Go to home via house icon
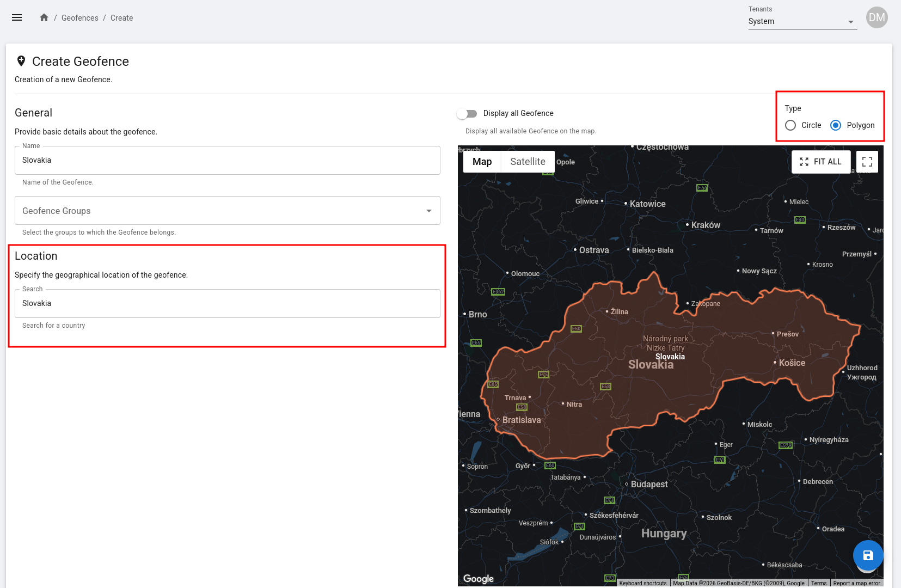Viewport: 901px width, 588px height. click(44, 17)
